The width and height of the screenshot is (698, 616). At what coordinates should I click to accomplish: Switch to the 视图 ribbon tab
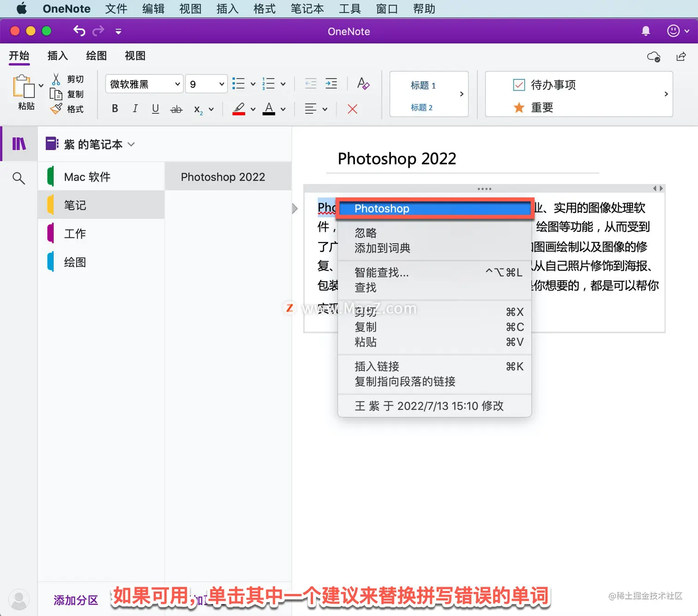(135, 56)
